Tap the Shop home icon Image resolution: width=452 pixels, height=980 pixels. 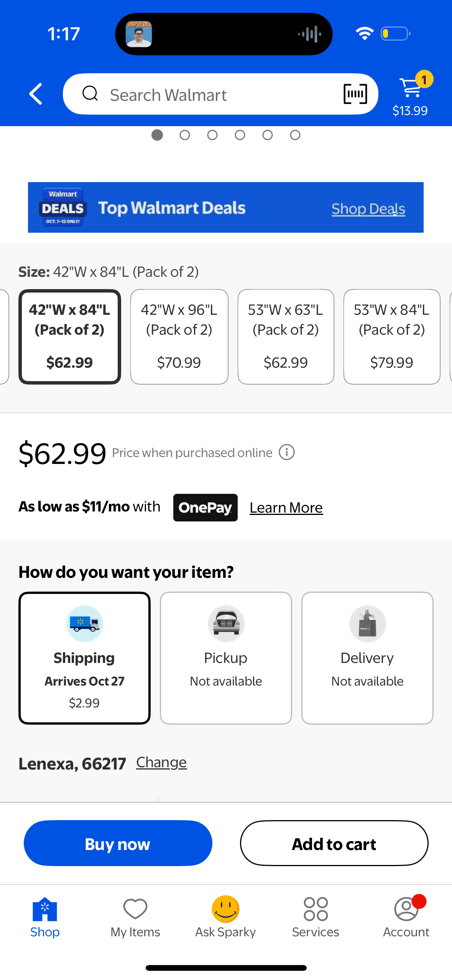tap(45, 917)
